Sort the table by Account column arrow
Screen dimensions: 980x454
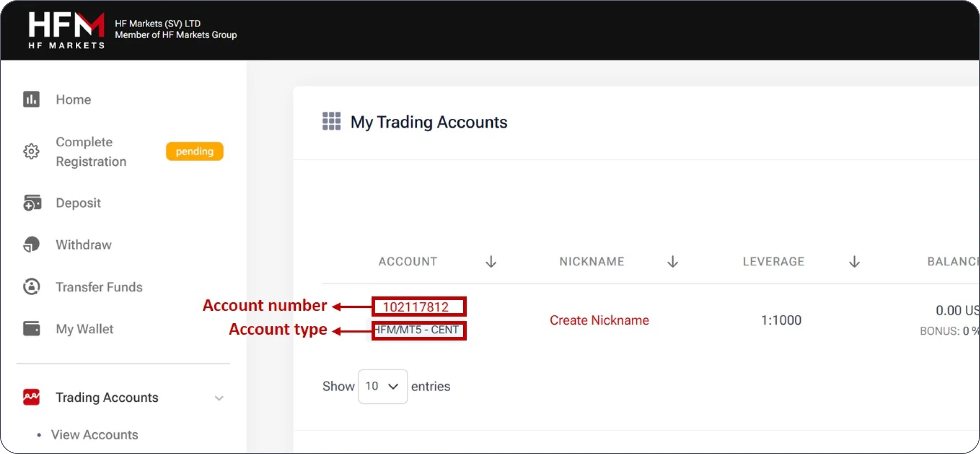tap(491, 262)
